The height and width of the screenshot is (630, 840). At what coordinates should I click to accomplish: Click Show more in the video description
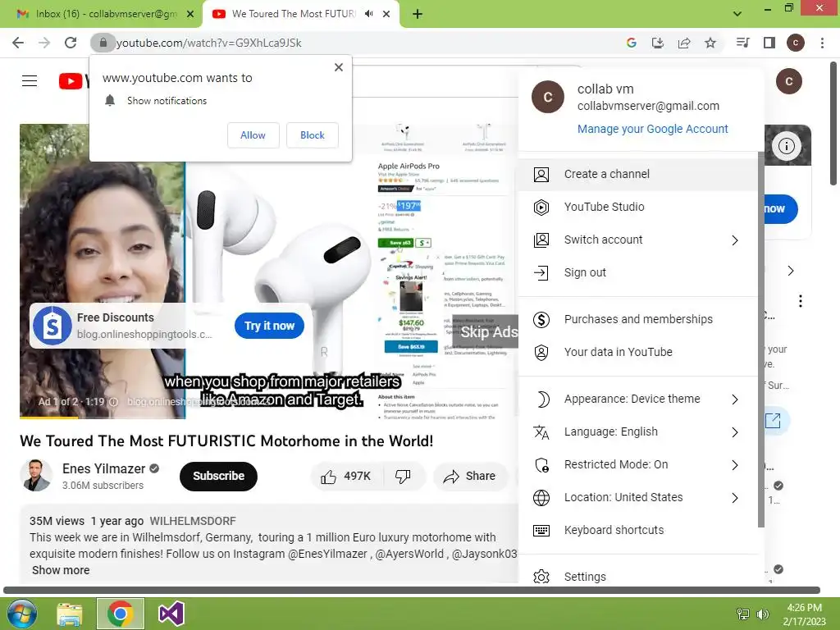click(x=61, y=571)
